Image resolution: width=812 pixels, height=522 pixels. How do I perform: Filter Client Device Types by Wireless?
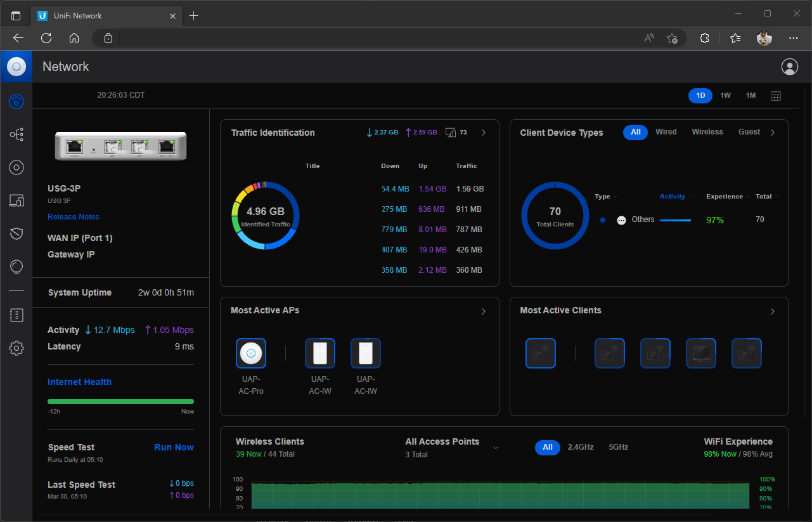707,132
